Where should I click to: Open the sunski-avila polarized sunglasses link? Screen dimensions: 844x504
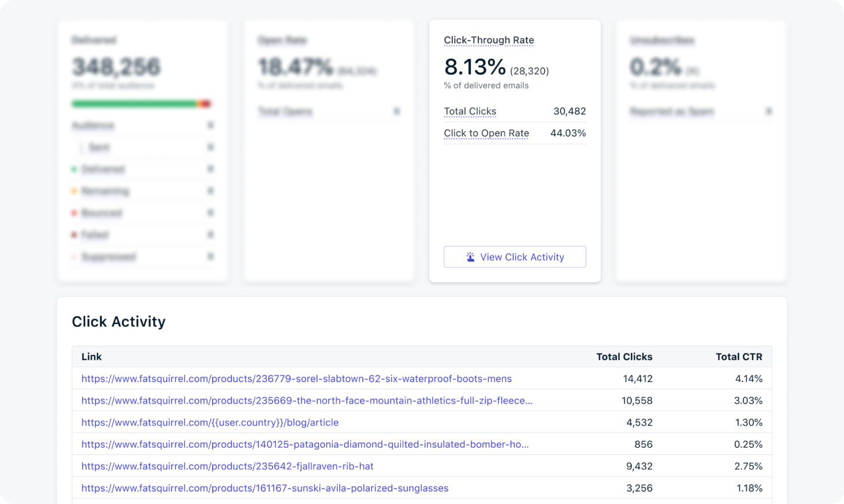pyautogui.click(x=265, y=488)
